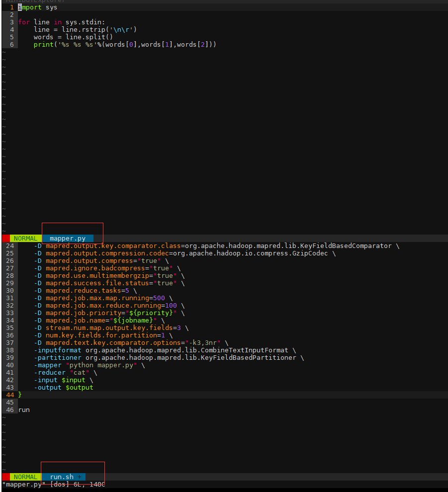Viewport: 448px width, 492px height.
Task: Click the ${priority} variable
Action: tap(151, 313)
